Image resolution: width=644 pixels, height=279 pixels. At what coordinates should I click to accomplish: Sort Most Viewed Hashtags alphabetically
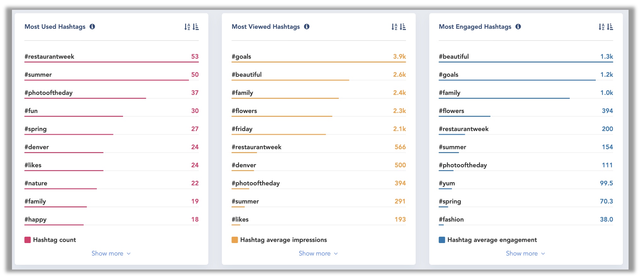[x=395, y=27]
